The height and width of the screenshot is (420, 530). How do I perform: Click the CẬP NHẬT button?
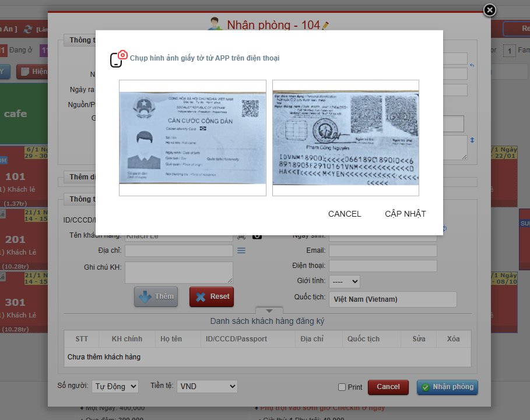click(x=405, y=214)
